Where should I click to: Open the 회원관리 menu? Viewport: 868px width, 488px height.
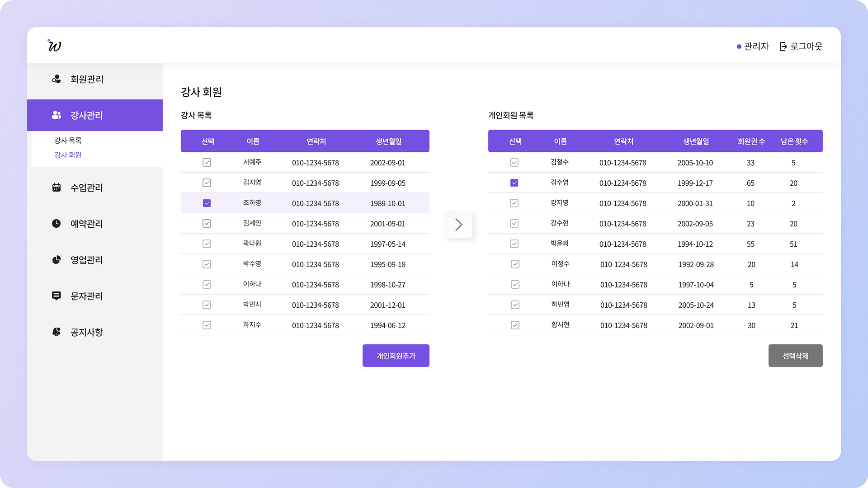(95, 79)
